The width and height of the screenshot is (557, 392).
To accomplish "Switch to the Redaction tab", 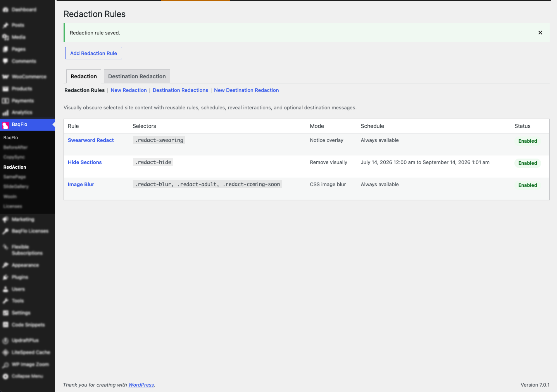I will pos(84,76).
